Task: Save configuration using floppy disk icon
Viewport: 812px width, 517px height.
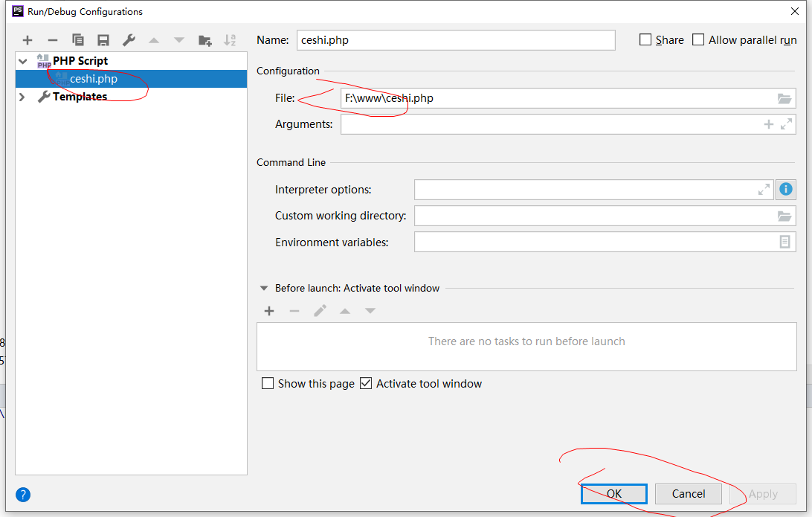Action: [x=103, y=40]
